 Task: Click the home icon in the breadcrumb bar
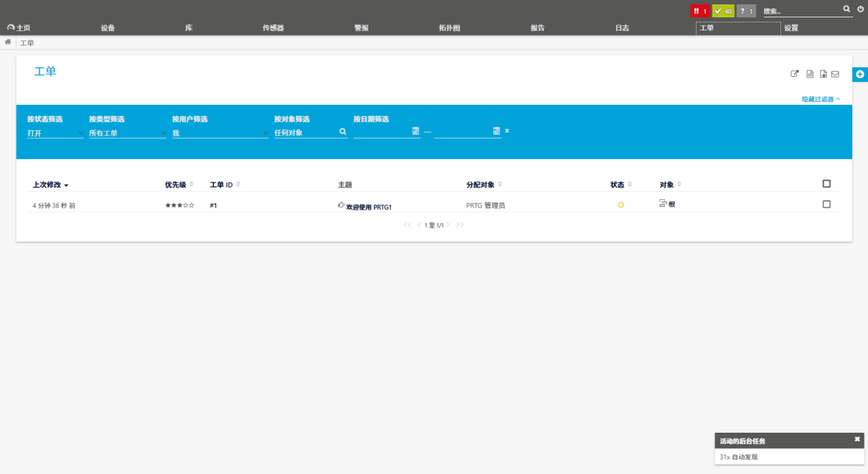pos(7,42)
